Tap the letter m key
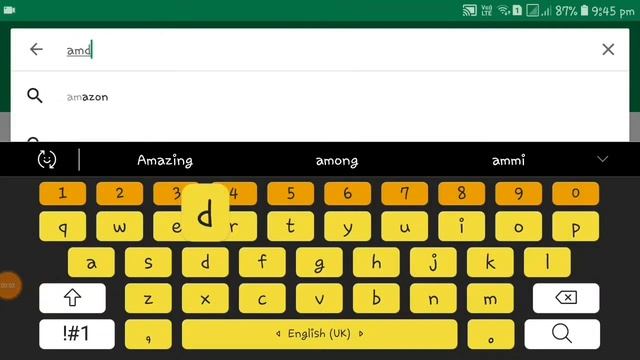This screenshot has height=360, width=640. coord(490,298)
